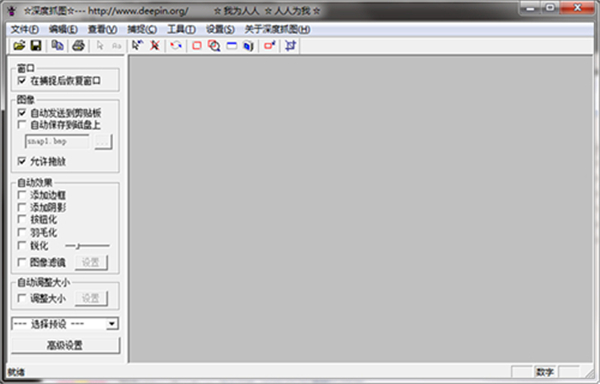The height and width of the screenshot is (384, 600).
Task: Click the gray capture preview area
Action: coord(361,209)
